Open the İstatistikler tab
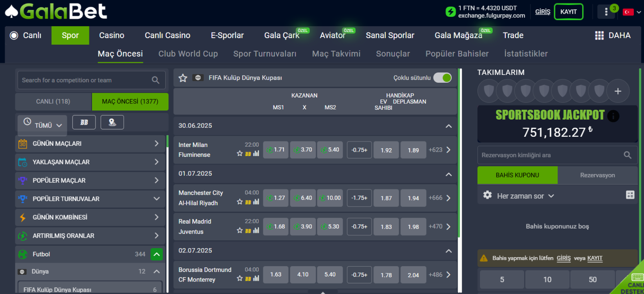 526,54
